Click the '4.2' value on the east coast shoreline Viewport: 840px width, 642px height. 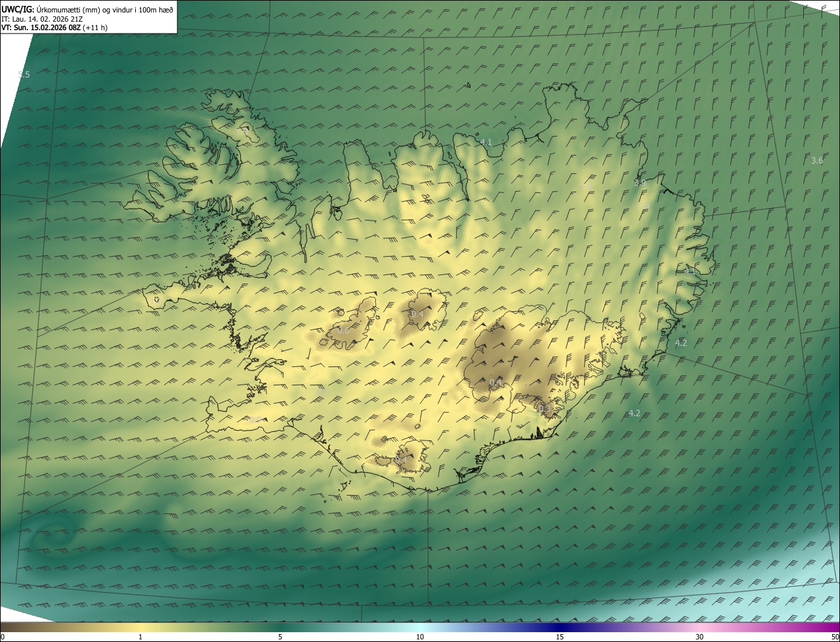point(681,343)
